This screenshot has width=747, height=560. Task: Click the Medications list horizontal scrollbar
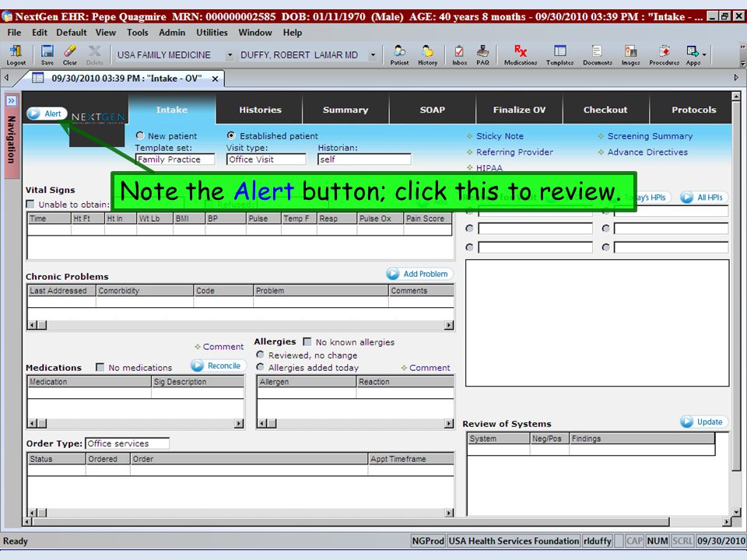(x=135, y=423)
